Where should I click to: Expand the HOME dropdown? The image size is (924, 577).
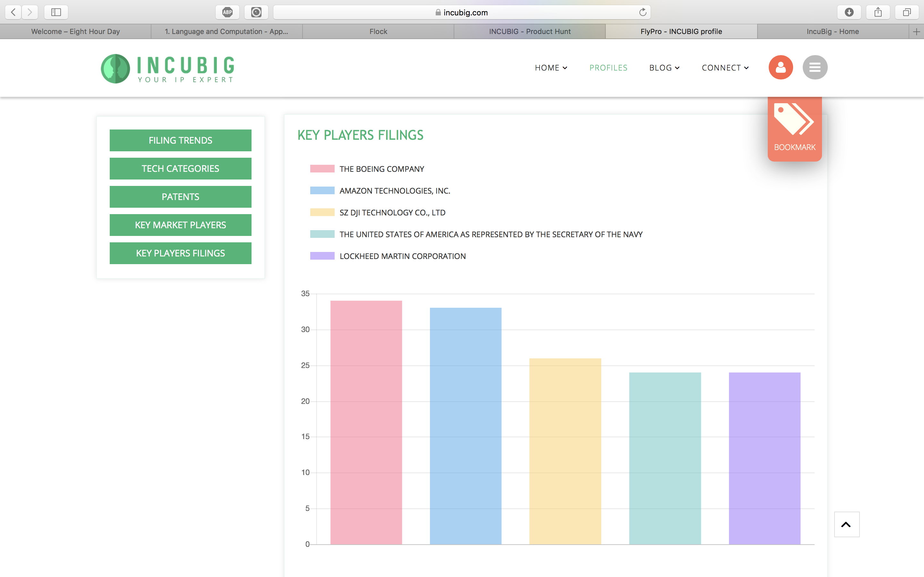[551, 68]
